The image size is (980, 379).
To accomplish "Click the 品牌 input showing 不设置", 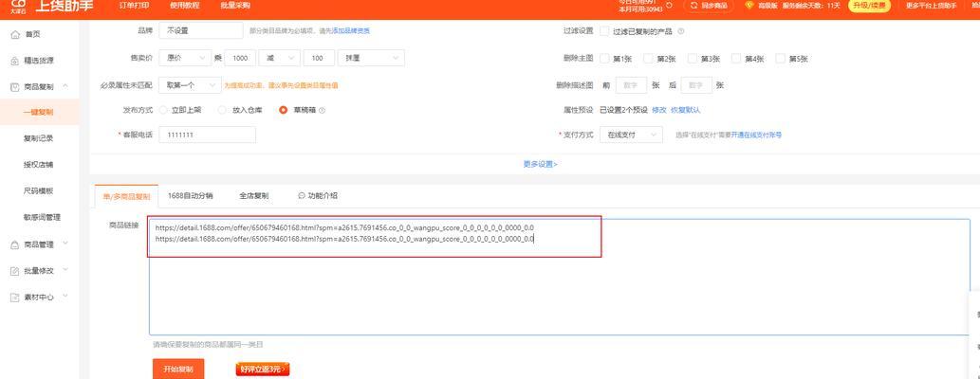I will click(200, 30).
